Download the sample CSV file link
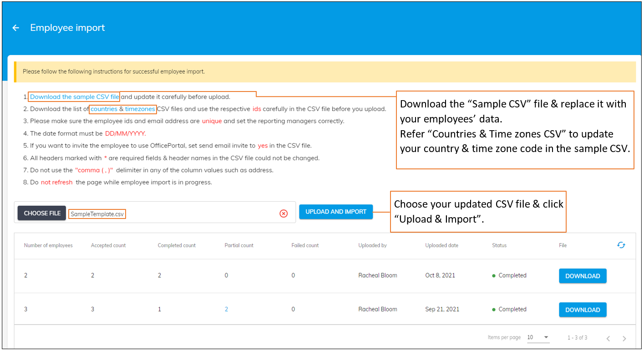The height and width of the screenshot is (351, 644). coord(74,97)
